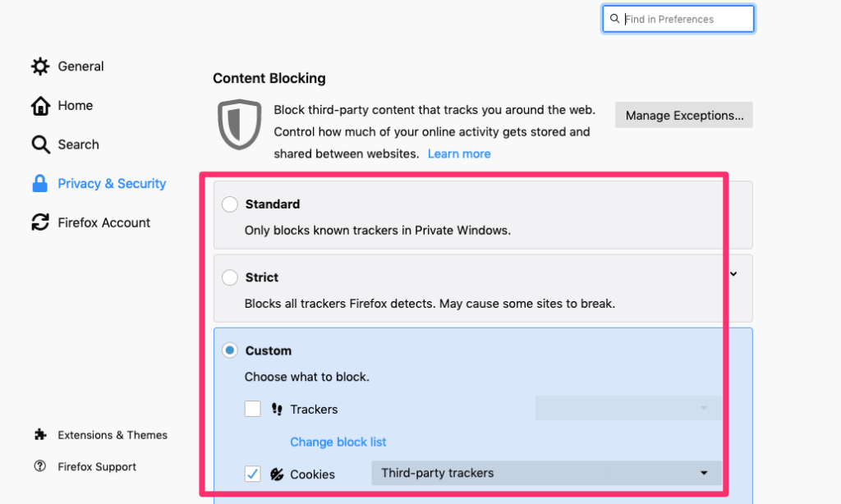Open the Change block list link
The image size is (841, 504).
click(338, 442)
